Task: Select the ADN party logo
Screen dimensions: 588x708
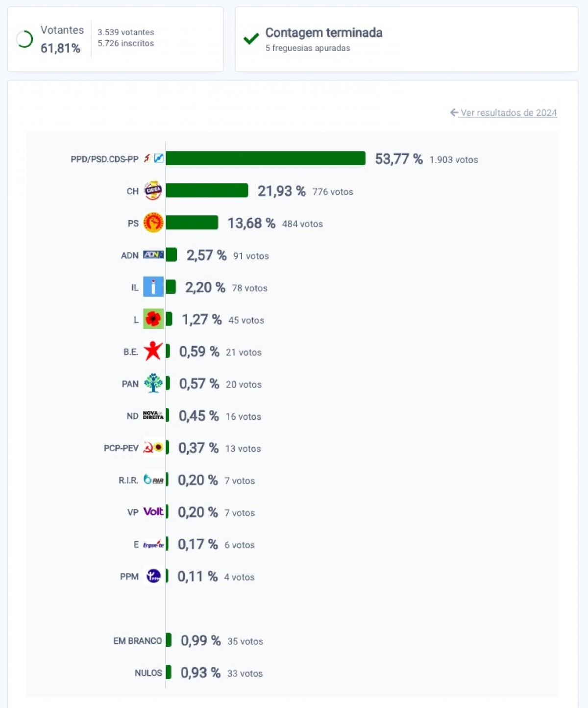Action: tap(153, 255)
